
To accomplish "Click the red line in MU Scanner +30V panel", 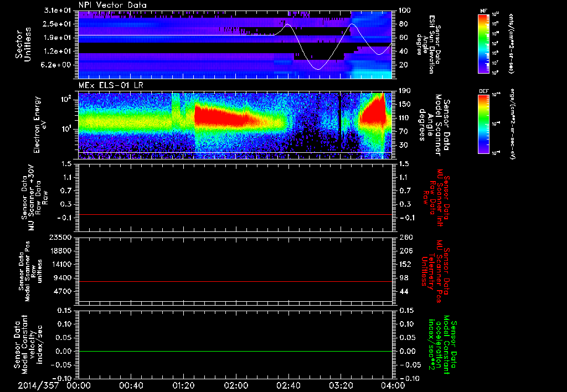I will click(235, 214).
